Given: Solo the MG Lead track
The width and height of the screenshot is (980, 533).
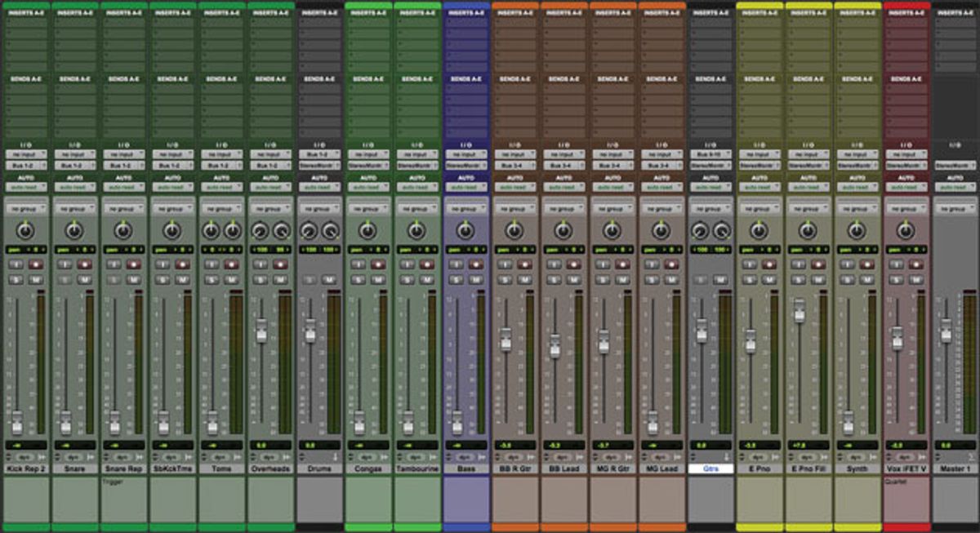Looking at the screenshot, I should (652, 280).
